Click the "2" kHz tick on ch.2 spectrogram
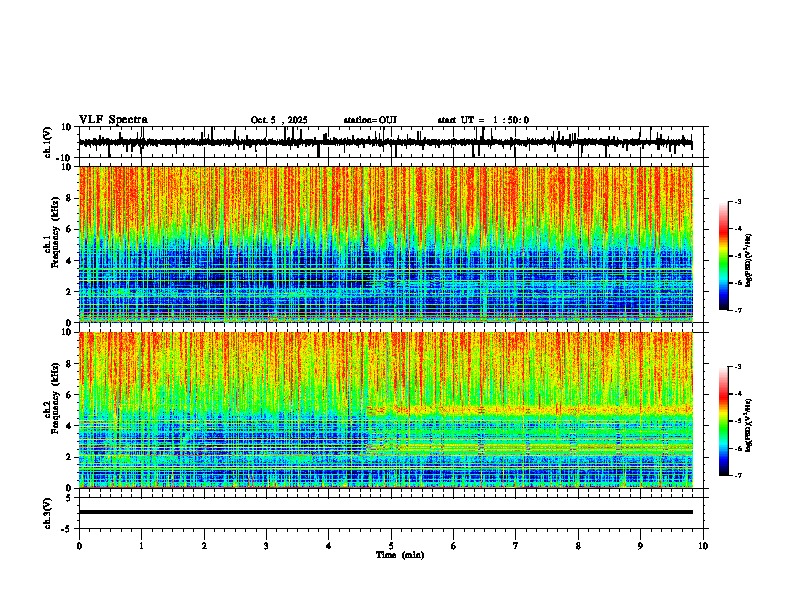Image resolution: width=792 pixels, height=612 pixels. coord(69,457)
